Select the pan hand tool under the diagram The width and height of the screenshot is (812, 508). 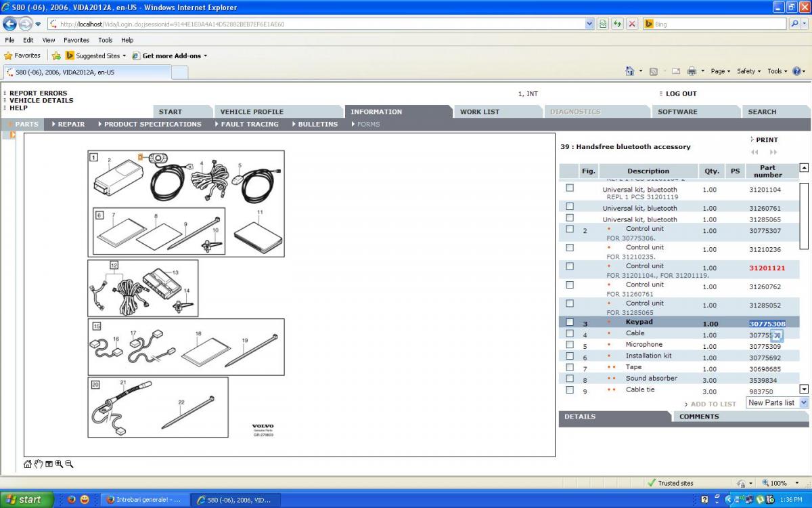39,464
